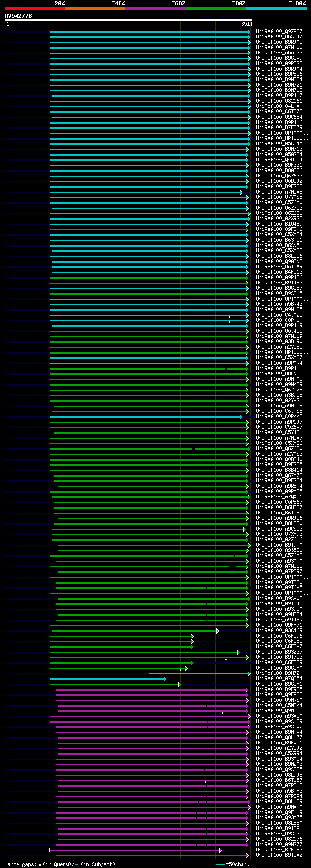Click label UniRef100_B8B414

click(279, 470)
